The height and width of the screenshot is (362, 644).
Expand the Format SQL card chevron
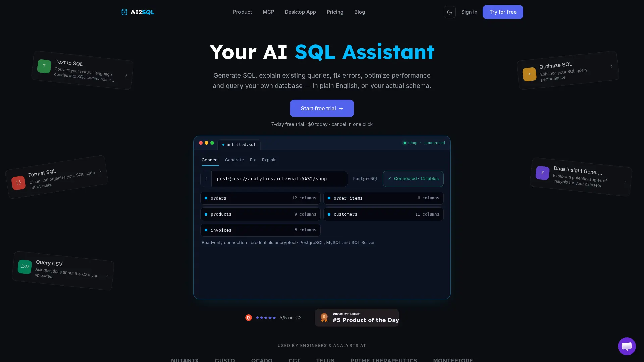(x=100, y=171)
